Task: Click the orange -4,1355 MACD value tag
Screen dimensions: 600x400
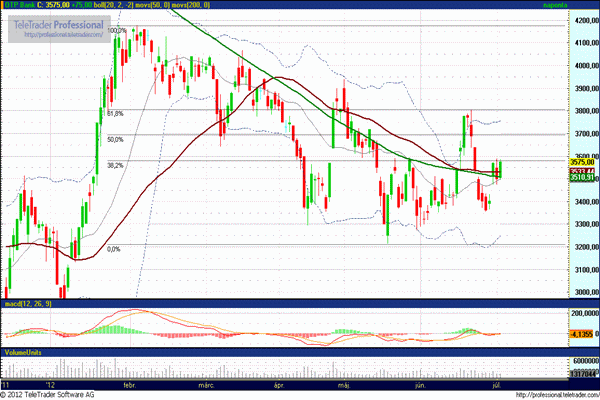Action: 582,334
